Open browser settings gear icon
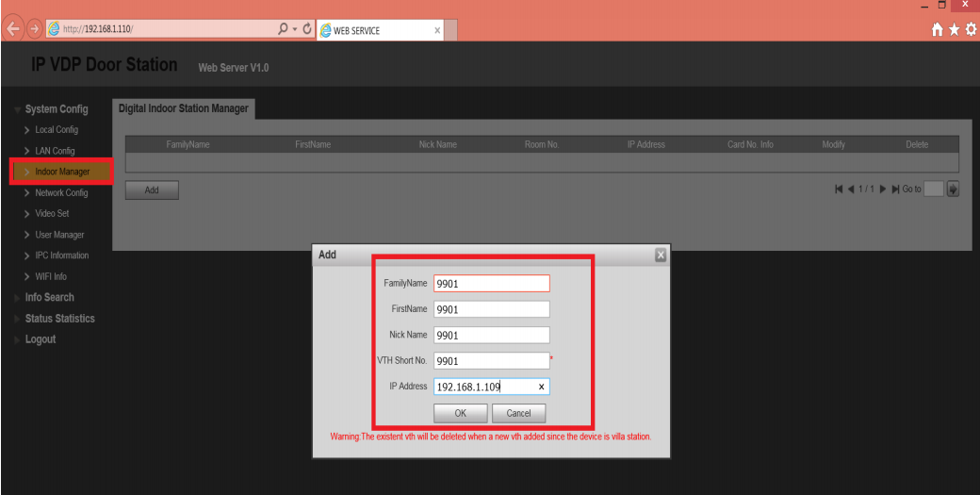This screenshot has width=980, height=495. [x=970, y=29]
